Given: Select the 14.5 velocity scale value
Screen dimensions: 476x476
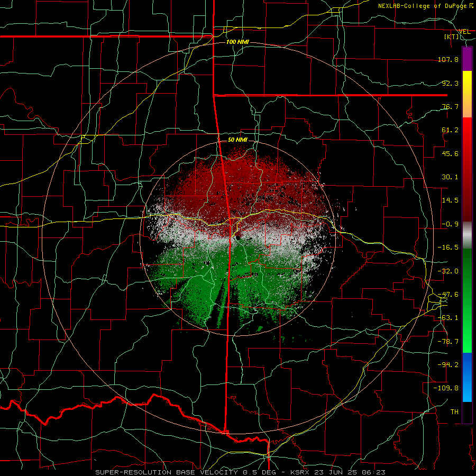Looking at the screenshot, I should [450, 200].
